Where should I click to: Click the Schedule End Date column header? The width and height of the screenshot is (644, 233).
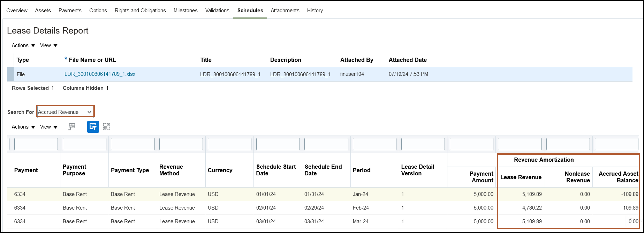[323, 170]
